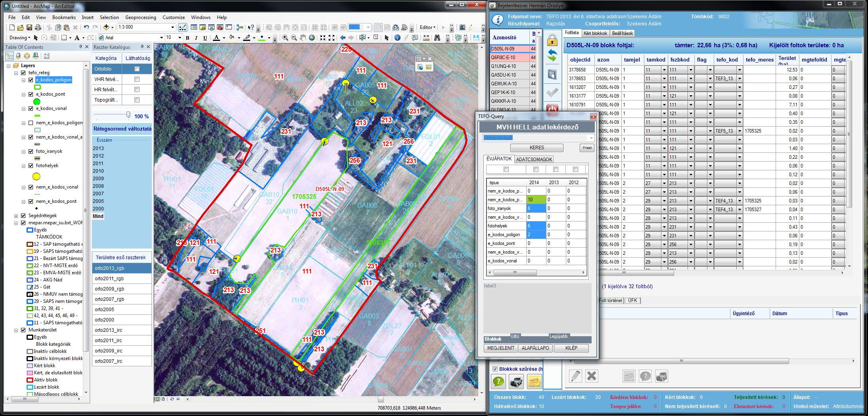The height and width of the screenshot is (416, 868).
Task: Expand the Segédrétegek layer group
Action: [x=16, y=216]
